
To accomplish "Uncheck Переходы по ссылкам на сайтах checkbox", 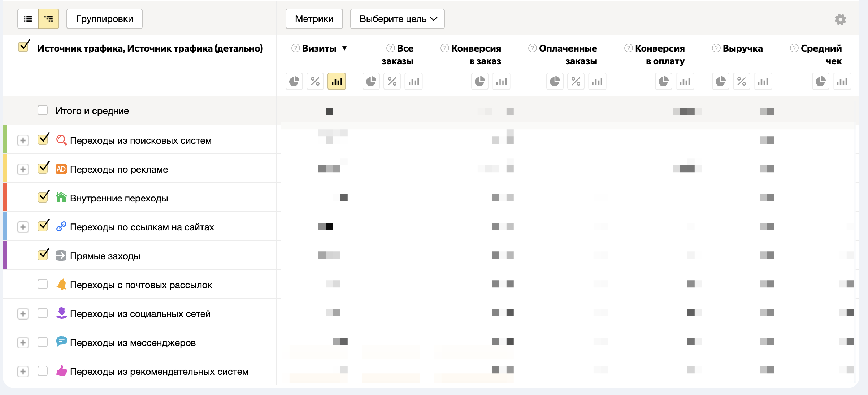I will 43,226.
